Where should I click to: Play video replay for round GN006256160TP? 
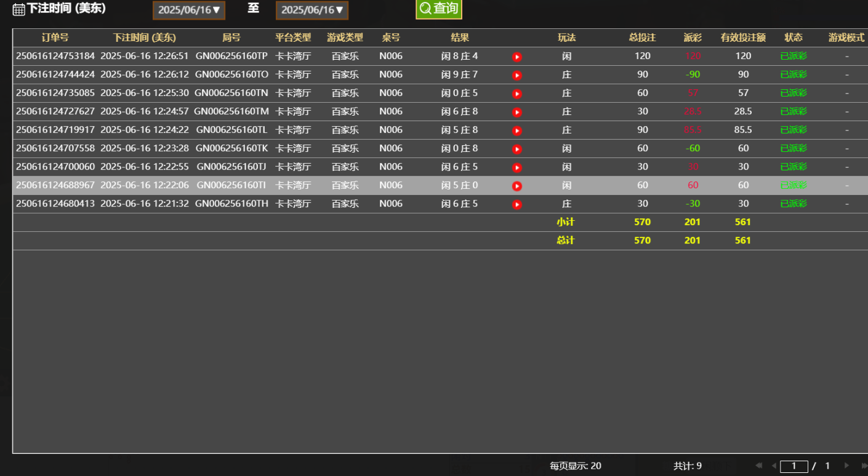pyautogui.click(x=517, y=57)
